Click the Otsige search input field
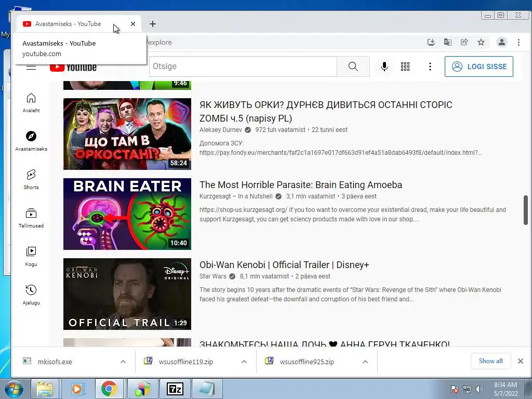Viewport: 532px width, 399px height. 243,66
